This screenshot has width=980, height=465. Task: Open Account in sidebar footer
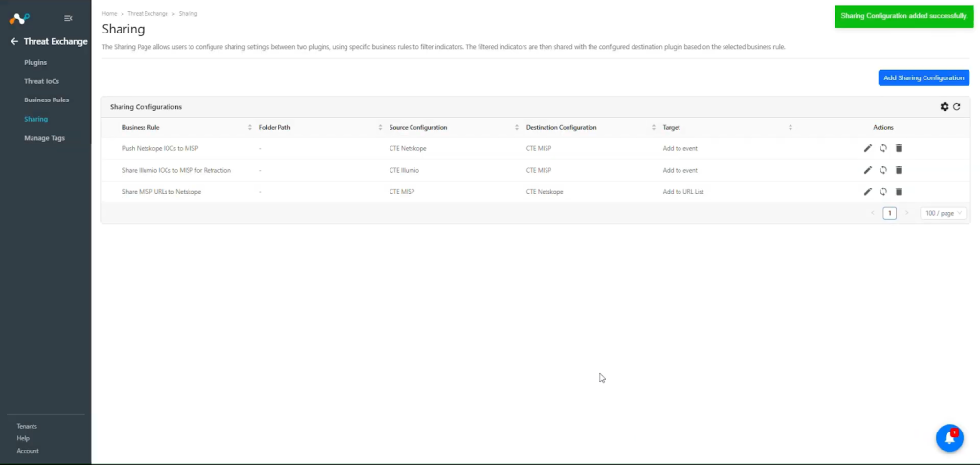28,451
